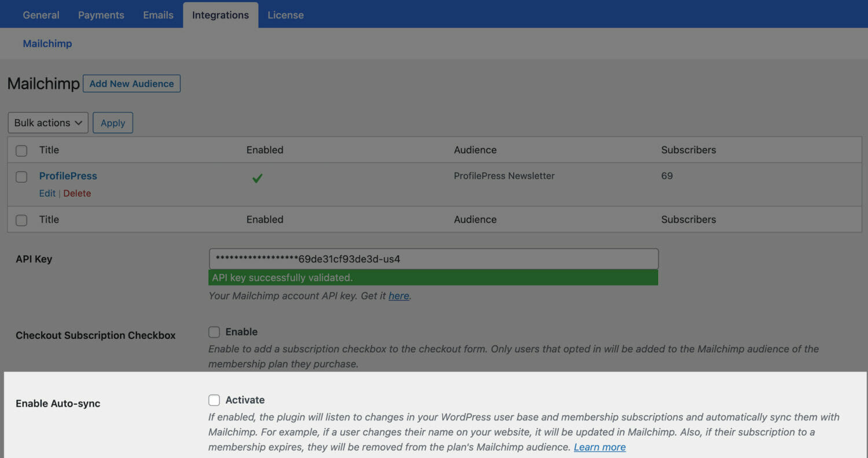Image resolution: width=868 pixels, height=458 pixels.
Task: Enable the Checkout Subscription Checkbox option
Action: click(214, 332)
